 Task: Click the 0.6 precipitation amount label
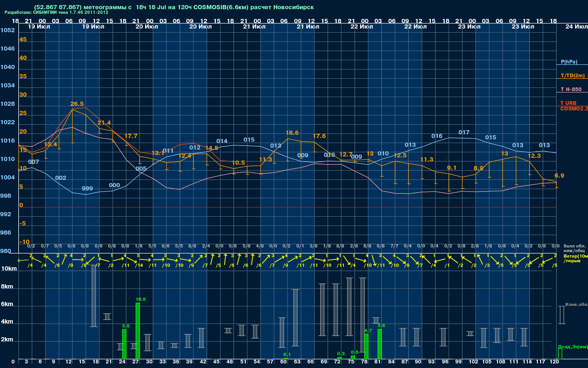coord(354,352)
